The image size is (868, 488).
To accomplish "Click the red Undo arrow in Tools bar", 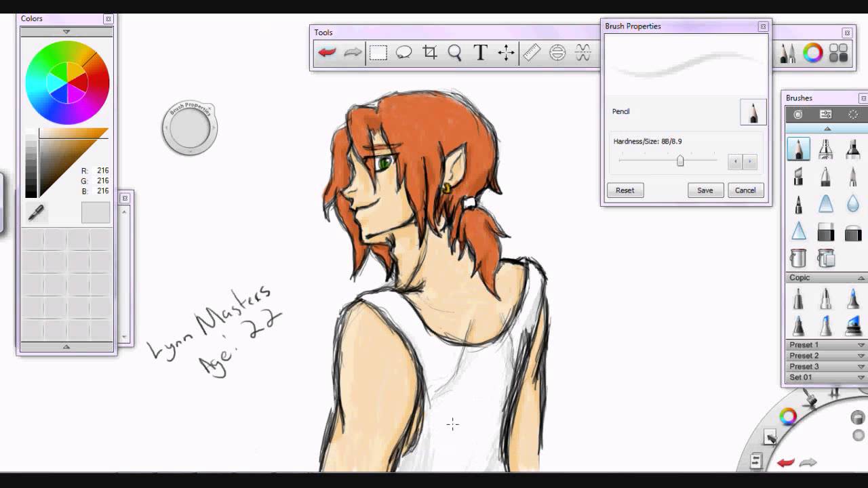I will pos(327,52).
